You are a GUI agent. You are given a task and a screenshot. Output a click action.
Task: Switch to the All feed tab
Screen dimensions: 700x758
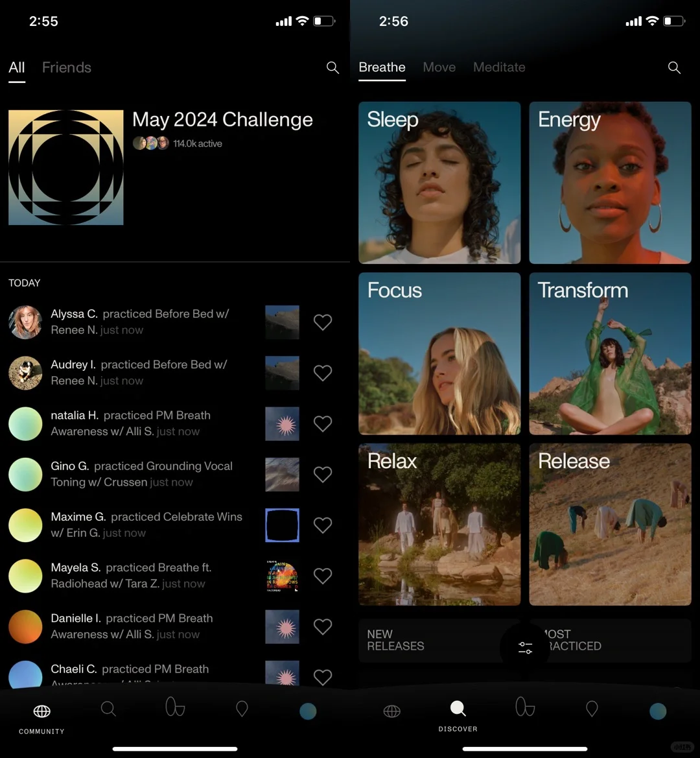click(x=16, y=67)
